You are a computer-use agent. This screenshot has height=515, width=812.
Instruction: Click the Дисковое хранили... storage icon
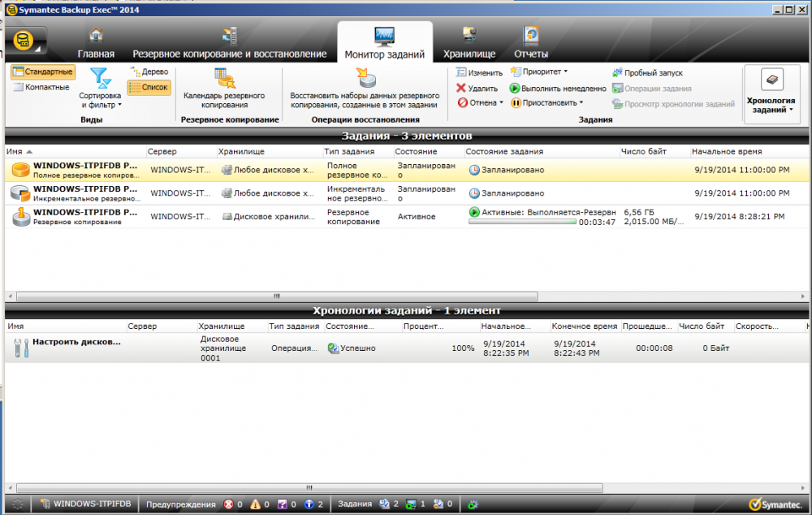227,217
